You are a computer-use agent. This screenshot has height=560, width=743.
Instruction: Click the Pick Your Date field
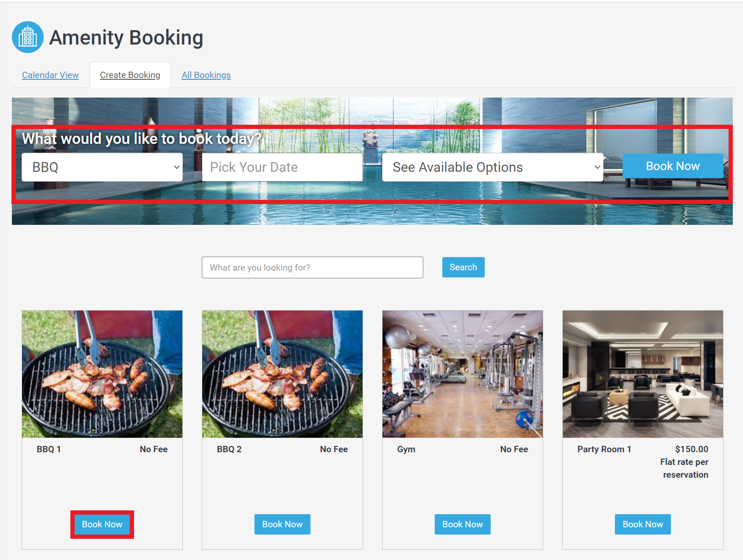[x=282, y=167]
